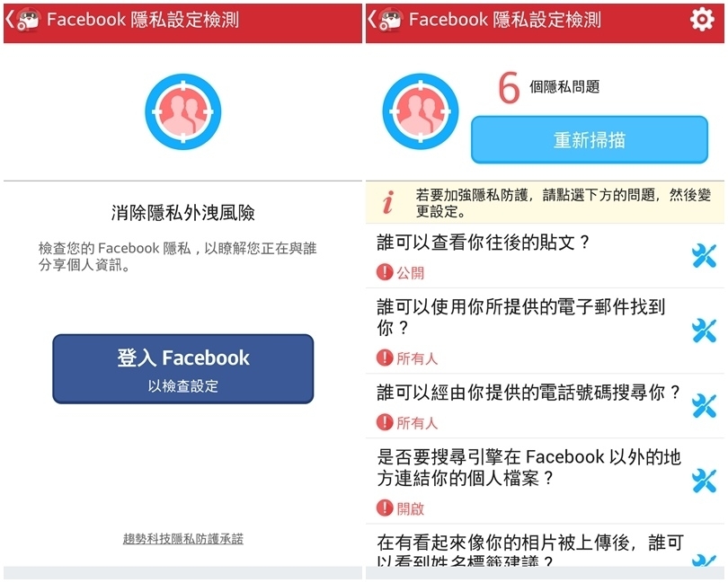Open 趨勢科技隱私防護承諾 link
Viewport: 728px width, 583px height.
[x=183, y=539]
